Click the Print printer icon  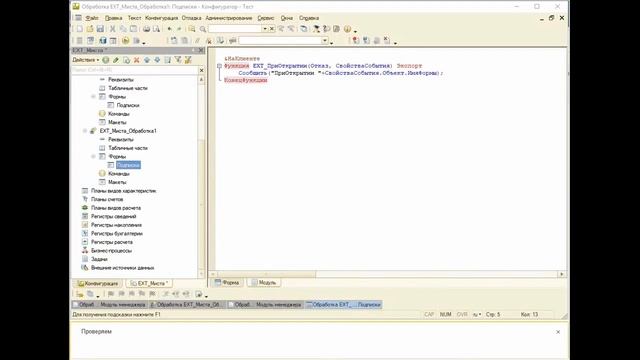(146, 29)
